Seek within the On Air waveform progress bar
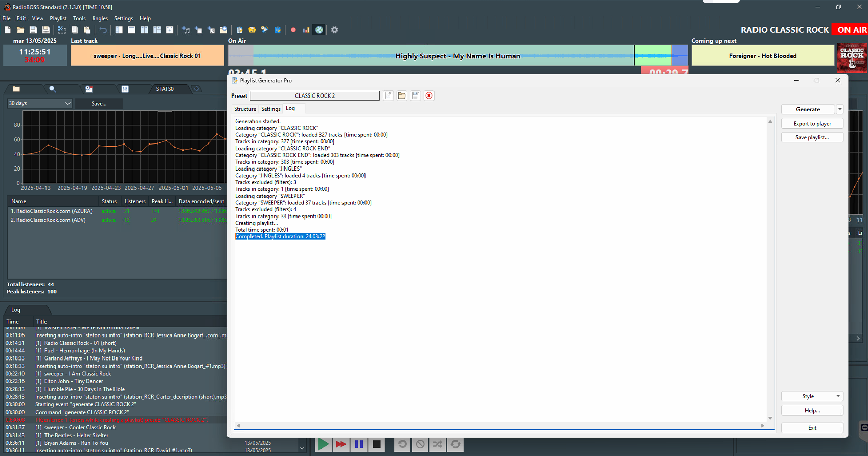The height and width of the screenshot is (456, 868). tap(458, 56)
